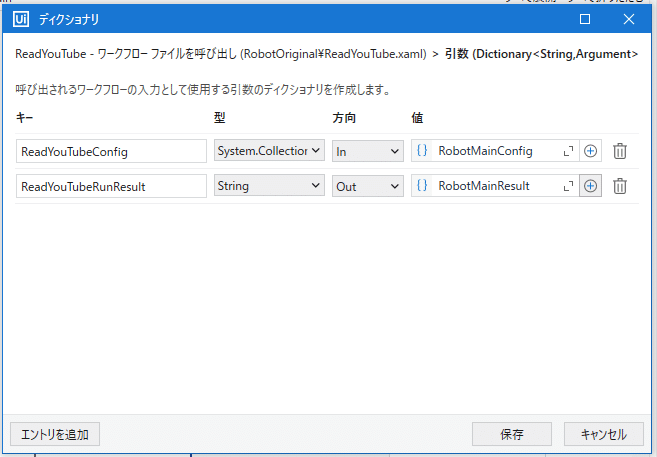Click plus icon beside RobotMainConfig value
This screenshot has height=457, width=657.
(x=590, y=151)
